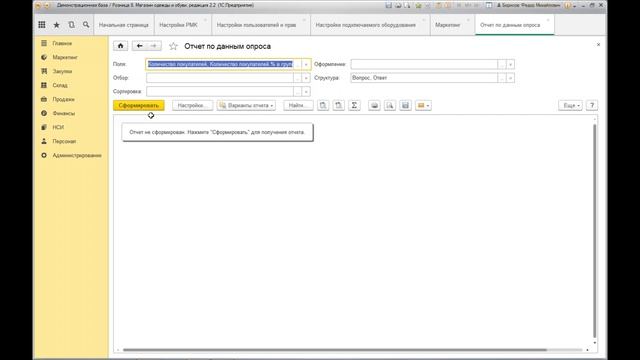
Task: Click the Структура field with Вопрос, Ответ
Action: point(424,78)
